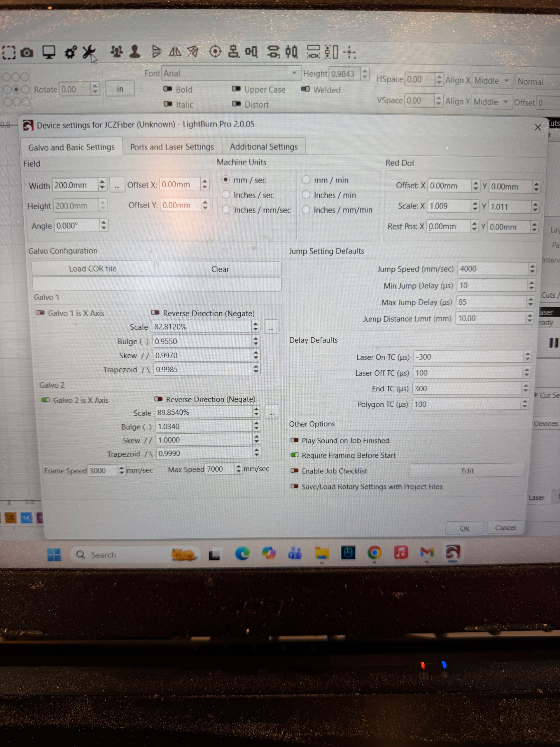Viewport: 560px width, 747px height.
Task: Toggle the Galvo 1 is X Axis switch
Action: tap(41, 313)
